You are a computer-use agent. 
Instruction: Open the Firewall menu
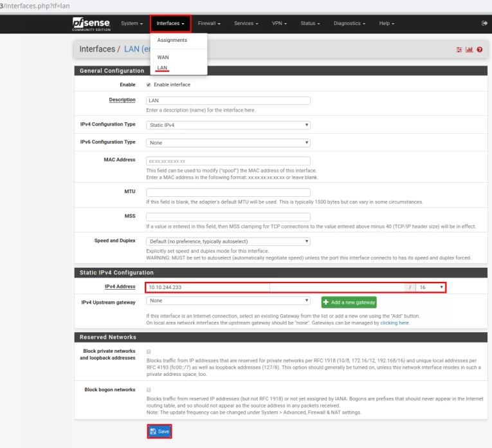(x=209, y=24)
